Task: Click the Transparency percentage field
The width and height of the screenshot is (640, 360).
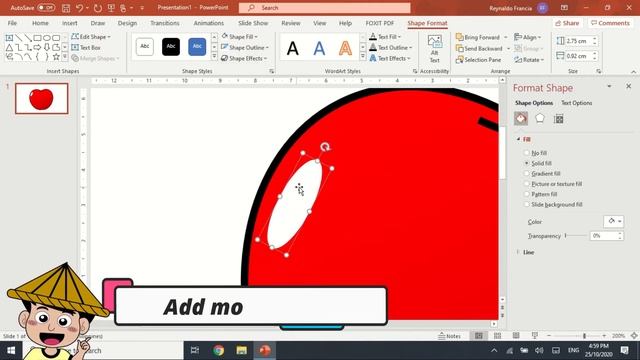Action: point(607,236)
